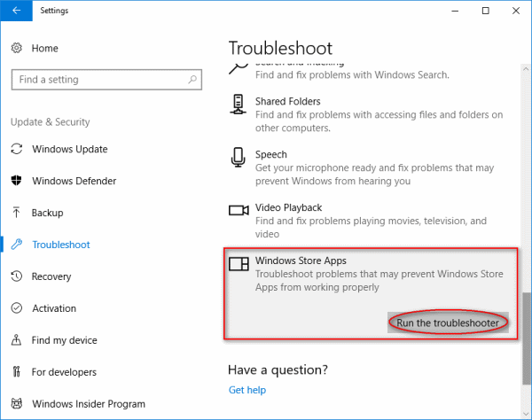The width and height of the screenshot is (532, 420).
Task: Minimize the Settings window
Action: pyautogui.click(x=455, y=11)
